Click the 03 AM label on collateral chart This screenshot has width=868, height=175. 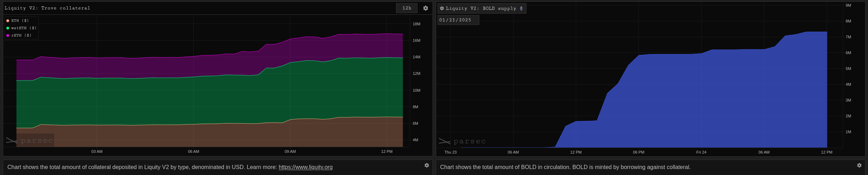tap(97, 151)
